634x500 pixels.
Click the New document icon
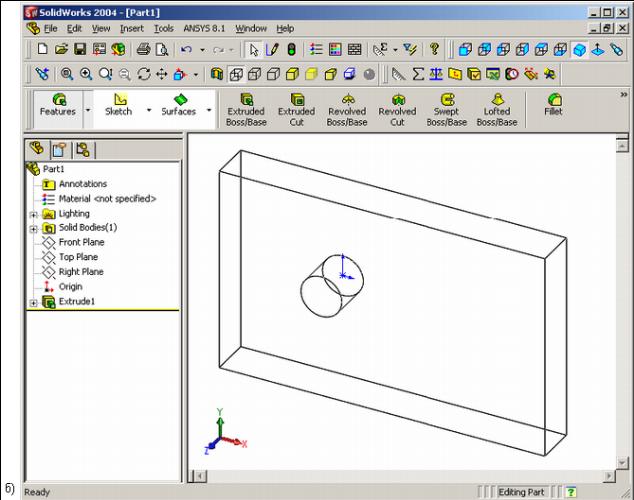click(42, 49)
